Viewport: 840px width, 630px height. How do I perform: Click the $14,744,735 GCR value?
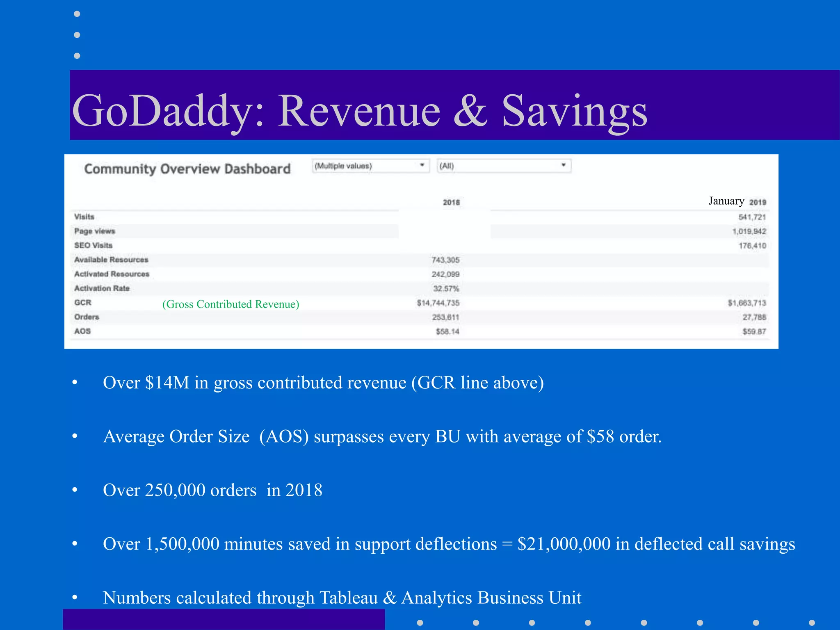point(438,303)
